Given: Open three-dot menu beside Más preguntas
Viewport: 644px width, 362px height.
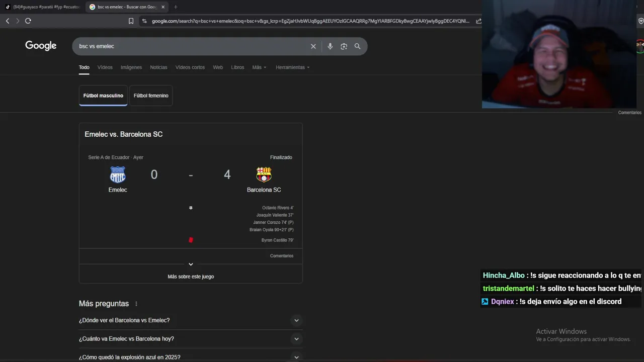Looking at the screenshot, I should pos(136,304).
